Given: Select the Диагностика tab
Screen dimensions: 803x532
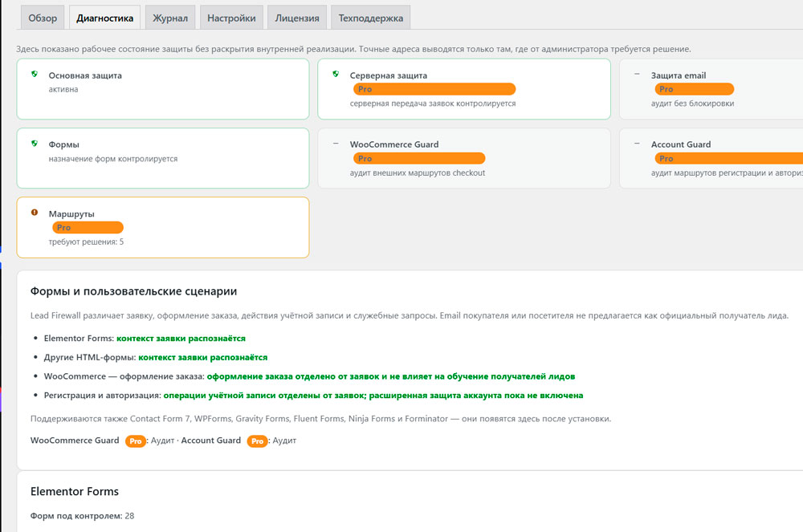Looking at the screenshot, I should tap(104, 18).
